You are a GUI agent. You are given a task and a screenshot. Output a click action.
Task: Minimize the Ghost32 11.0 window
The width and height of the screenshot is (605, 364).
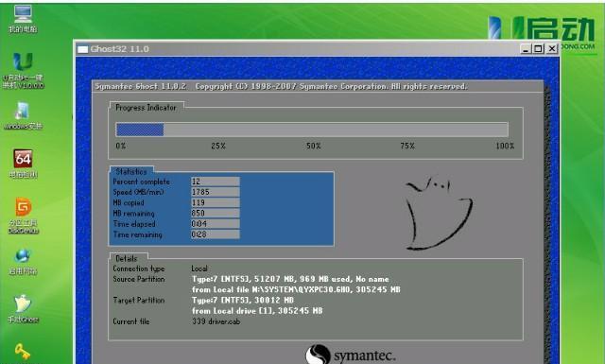[x=526, y=48]
